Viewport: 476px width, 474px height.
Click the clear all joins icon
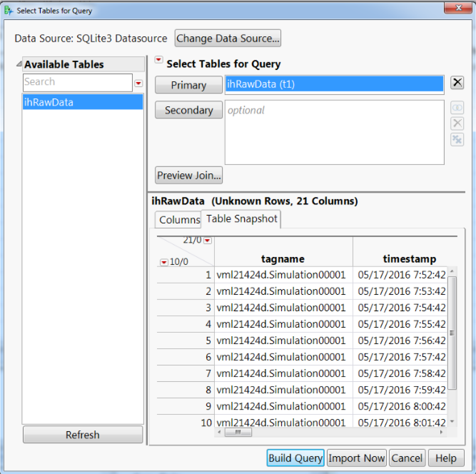pos(457,140)
